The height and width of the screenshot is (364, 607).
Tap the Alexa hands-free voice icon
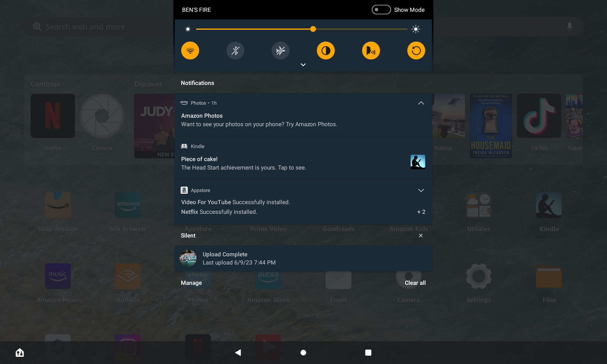pyautogui.click(x=371, y=51)
